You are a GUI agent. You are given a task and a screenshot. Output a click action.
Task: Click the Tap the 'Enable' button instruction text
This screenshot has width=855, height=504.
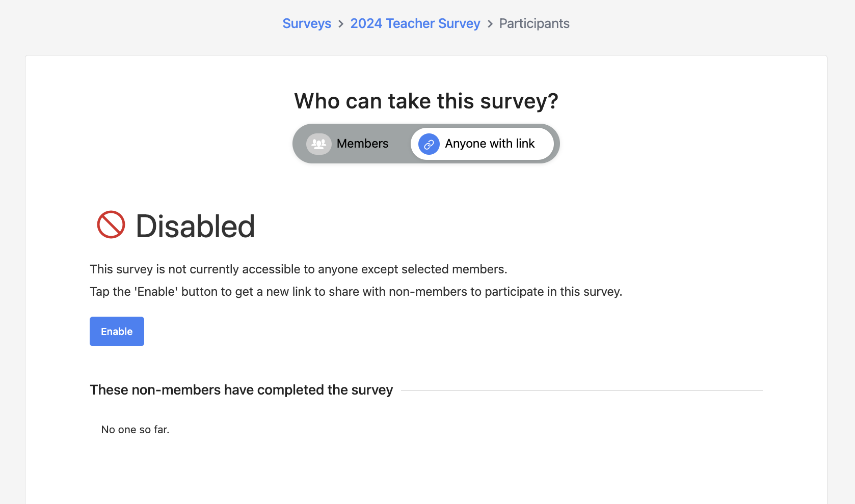pos(356,292)
